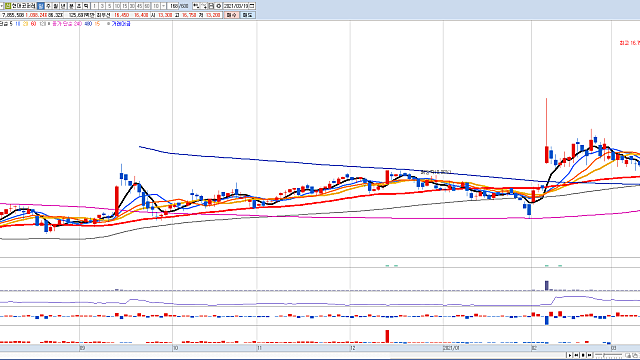The width and height of the screenshot is (640, 360).
Task: Click the long upper-wick red candle in February
Action: (547, 131)
